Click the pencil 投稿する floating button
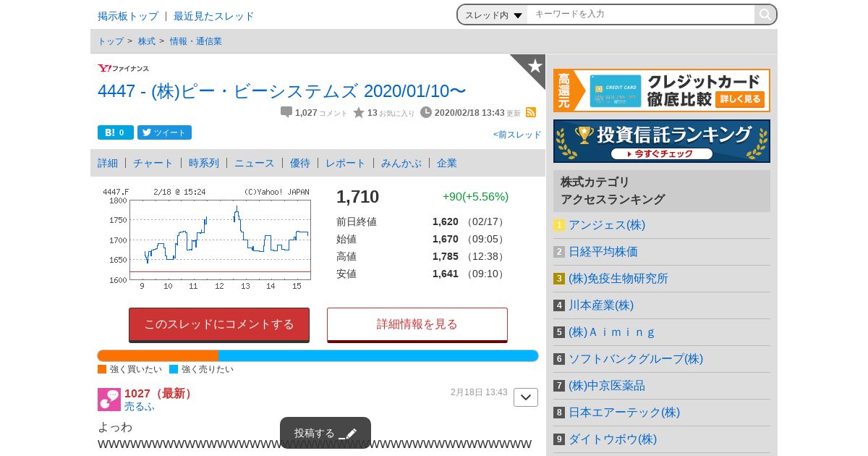Screen dimensions: 868x456 [325, 433]
